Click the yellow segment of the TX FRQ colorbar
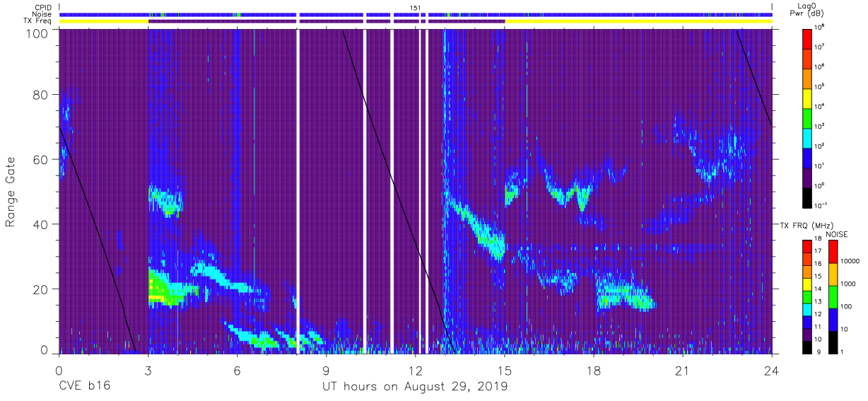The width and height of the screenshot is (868, 401). (x=808, y=284)
